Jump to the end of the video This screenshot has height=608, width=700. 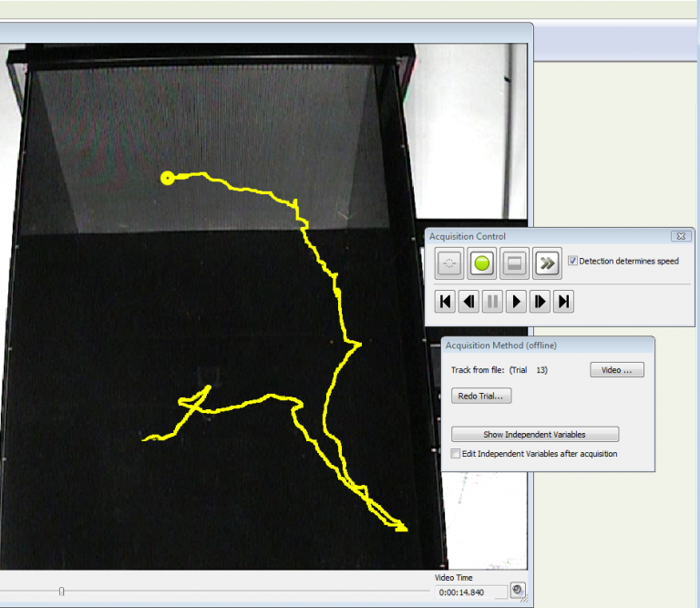click(564, 302)
